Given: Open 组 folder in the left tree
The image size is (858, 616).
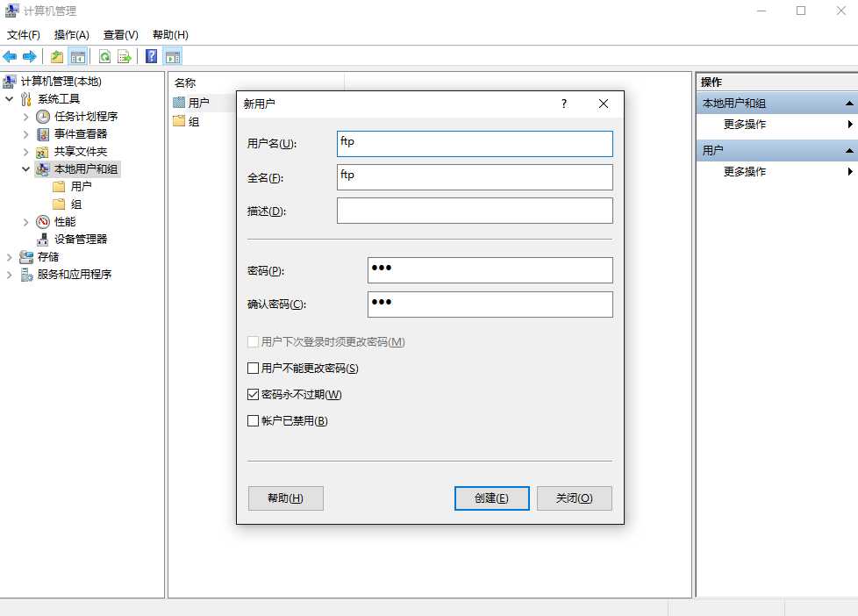Looking at the screenshot, I should point(76,204).
